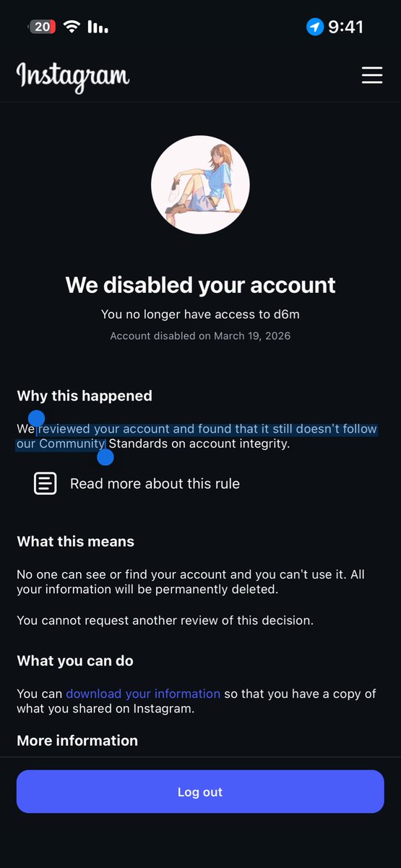The width and height of the screenshot is (401, 868).
Task: Tap the cellular signal bars icon
Action: [98, 27]
